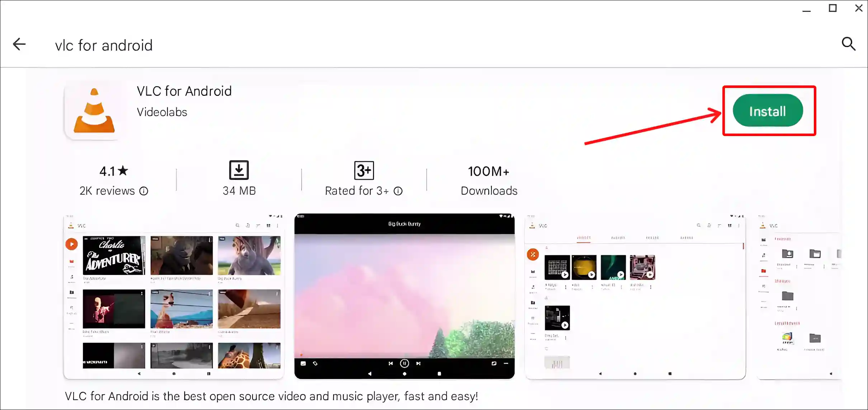Close the Play Store window
The image size is (868, 410).
click(x=859, y=8)
